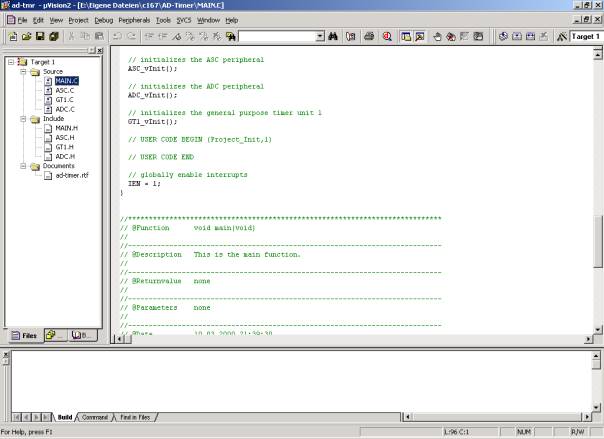
Task: Click the binoculars Find icon
Action: coord(333,37)
